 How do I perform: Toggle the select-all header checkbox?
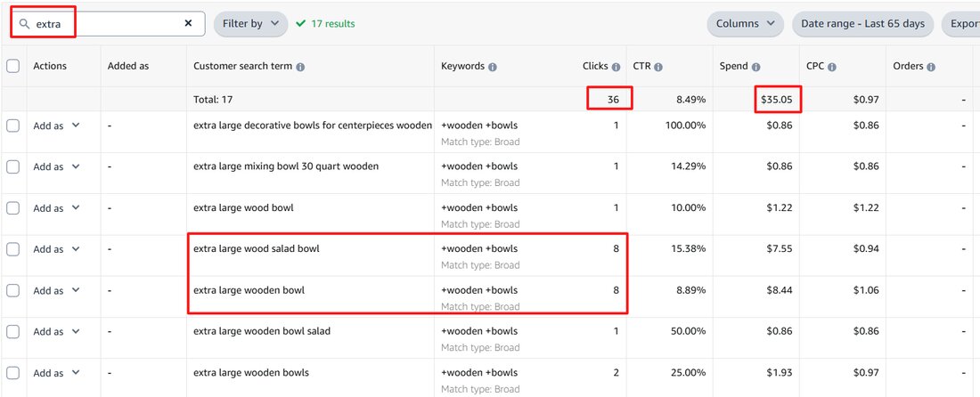coord(13,66)
